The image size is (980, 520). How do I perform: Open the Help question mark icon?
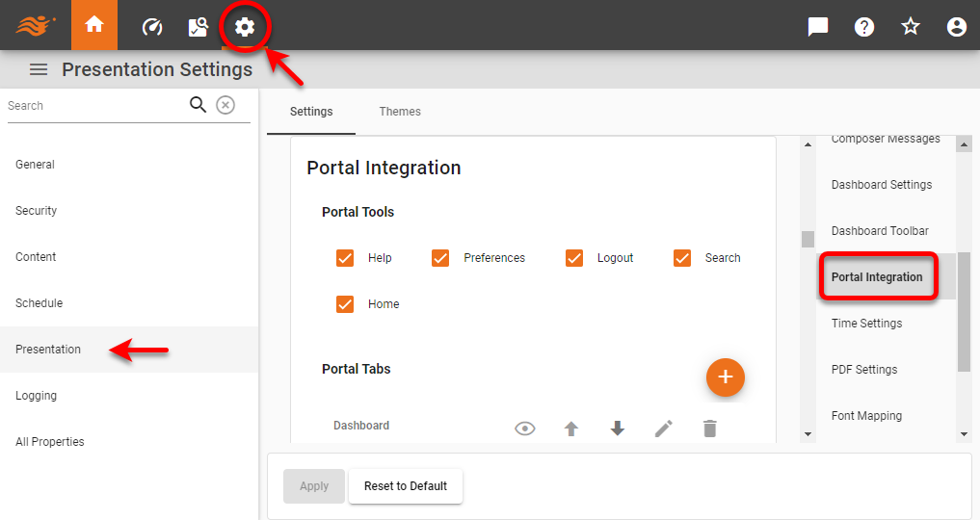pos(864,27)
